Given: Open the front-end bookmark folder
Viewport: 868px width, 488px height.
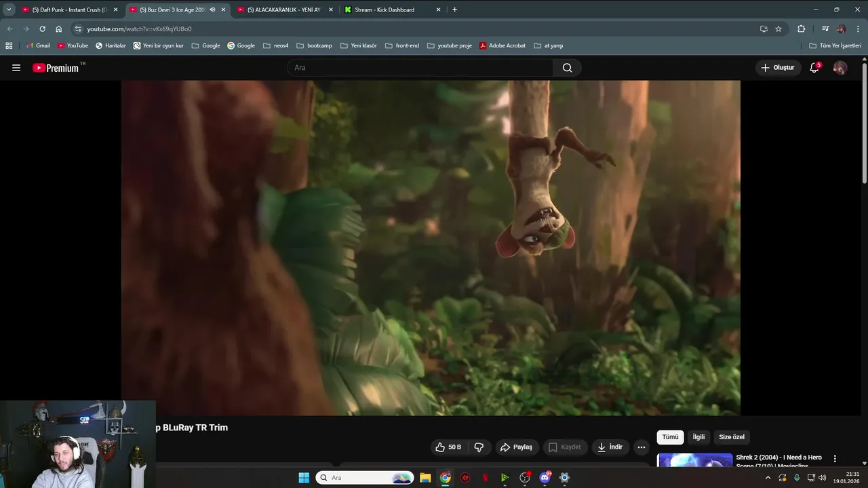Looking at the screenshot, I should click(402, 45).
